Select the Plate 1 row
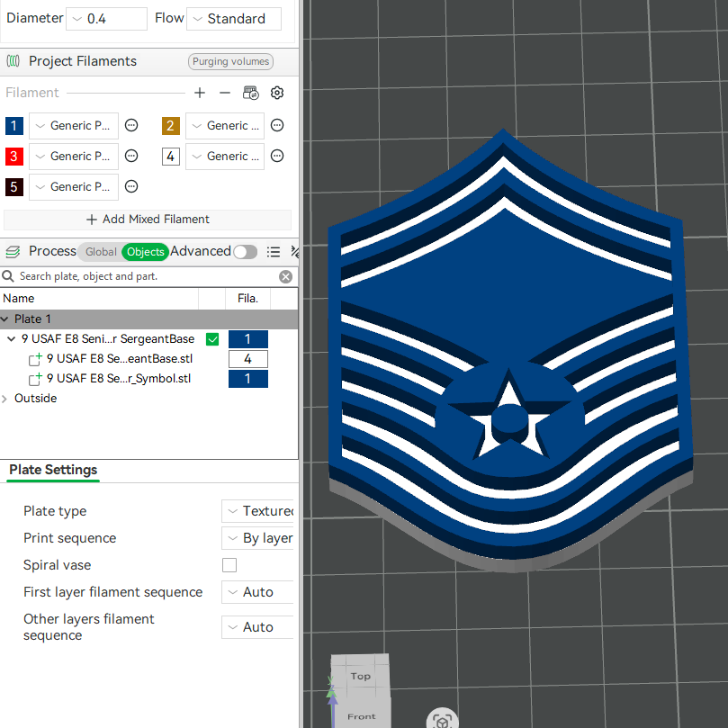 148,319
